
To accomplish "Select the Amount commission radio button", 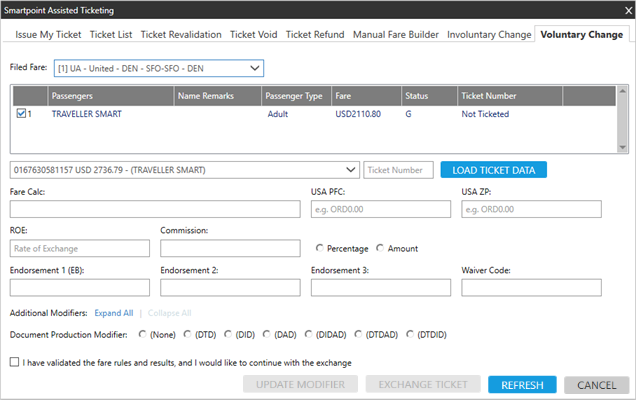I will point(380,248).
